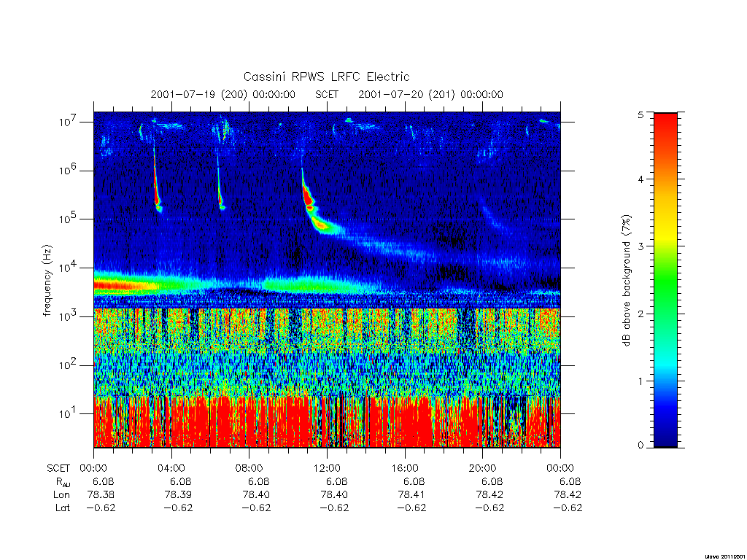This screenshot has height=560, width=747.
Task: Select the end timestamp "2001-07-20 (201) 00:00:00"
Action: pyautogui.click(x=430, y=94)
